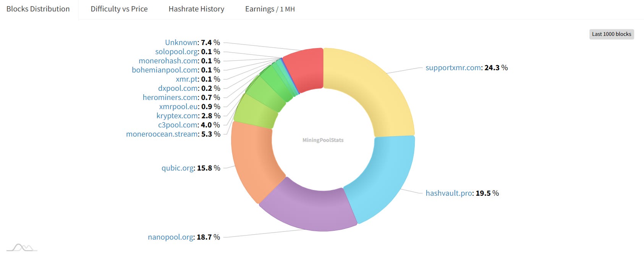Open the nanopool.org pool link
Viewport: 644px width, 256px height.
(171, 237)
